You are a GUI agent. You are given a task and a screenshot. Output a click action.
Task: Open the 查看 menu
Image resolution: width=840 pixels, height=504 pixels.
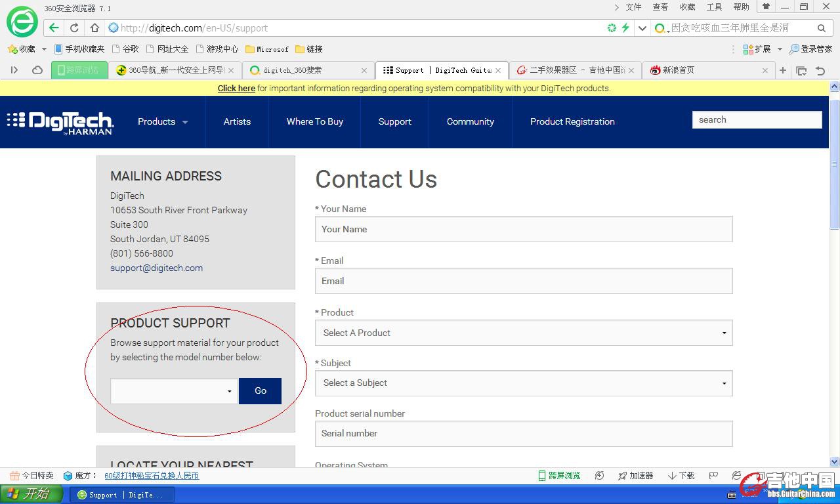(x=660, y=7)
